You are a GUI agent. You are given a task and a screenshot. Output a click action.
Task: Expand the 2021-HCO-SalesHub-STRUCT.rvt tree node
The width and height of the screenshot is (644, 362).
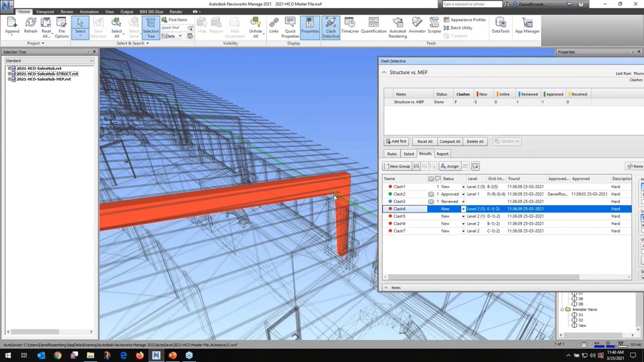pos(9,74)
